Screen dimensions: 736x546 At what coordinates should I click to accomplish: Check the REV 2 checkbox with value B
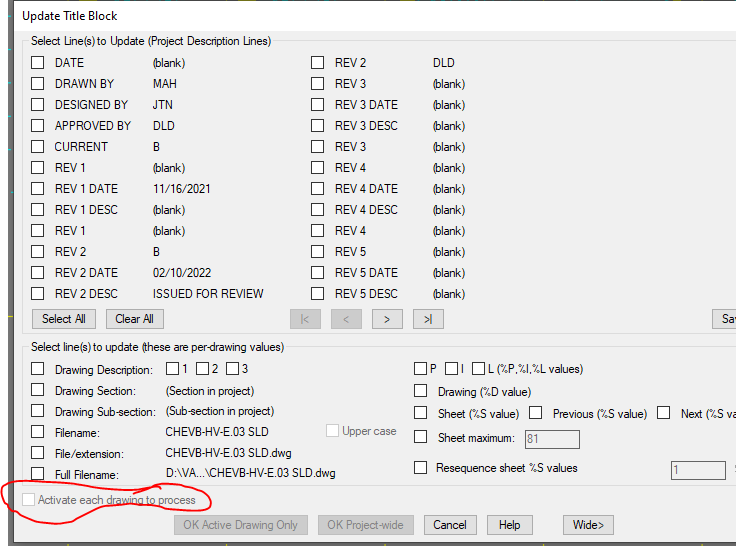tap(38, 251)
